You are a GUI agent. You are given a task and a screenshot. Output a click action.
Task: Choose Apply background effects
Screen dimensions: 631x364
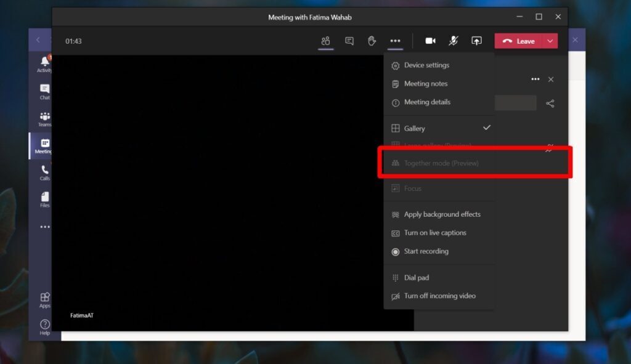pyautogui.click(x=439, y=214)
